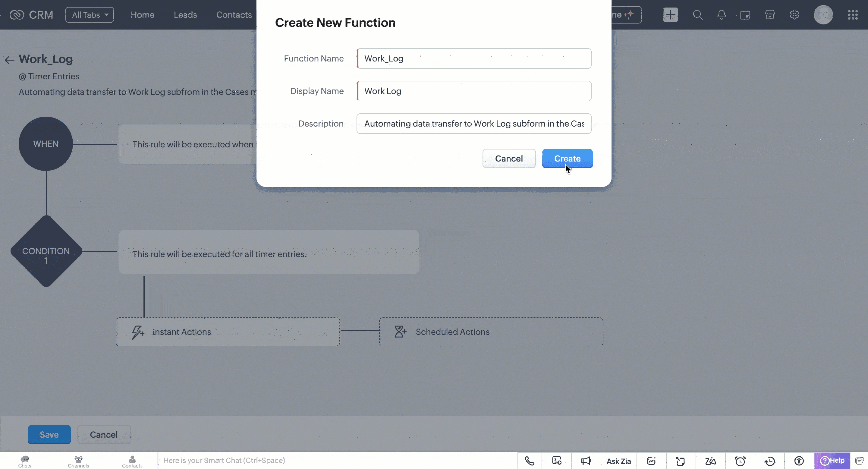
Task: Open the Help button in bottom bar
Action: [832, 461]
